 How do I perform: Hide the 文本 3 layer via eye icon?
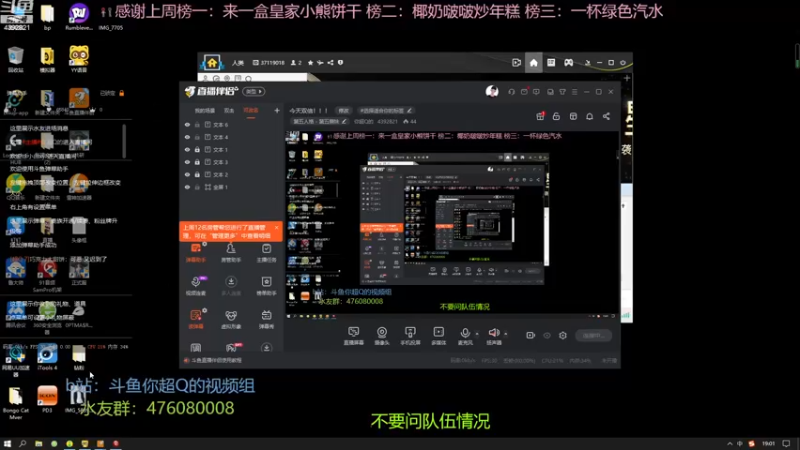tap(187, 162)
